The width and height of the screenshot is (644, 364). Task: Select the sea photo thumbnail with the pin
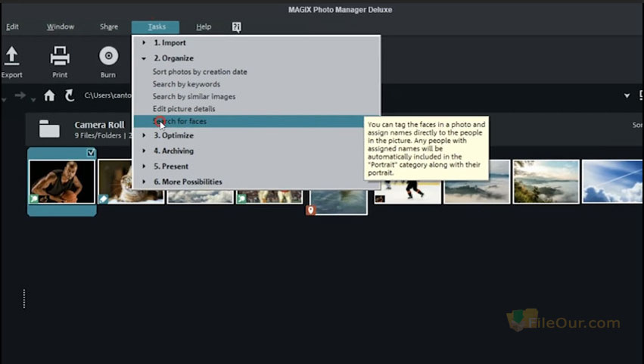point(339,202)
